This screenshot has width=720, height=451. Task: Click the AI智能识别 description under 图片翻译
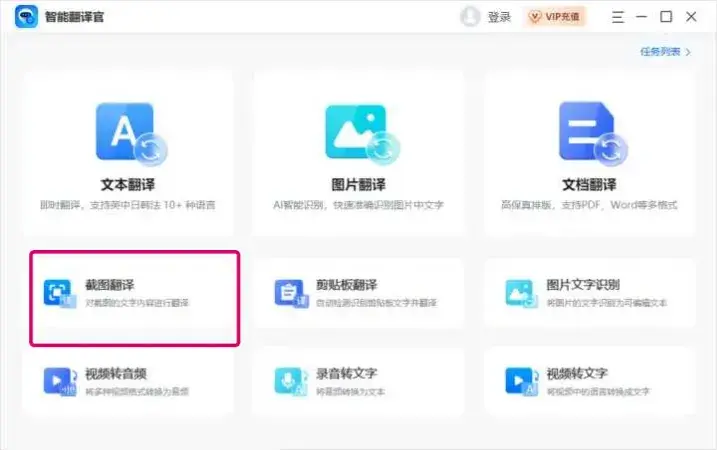coord(359,205)
